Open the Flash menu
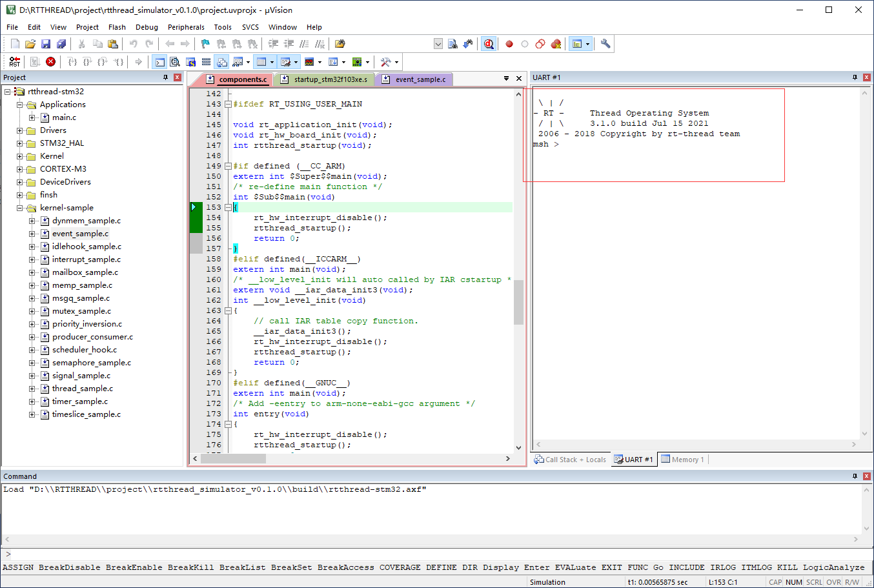 117,27
